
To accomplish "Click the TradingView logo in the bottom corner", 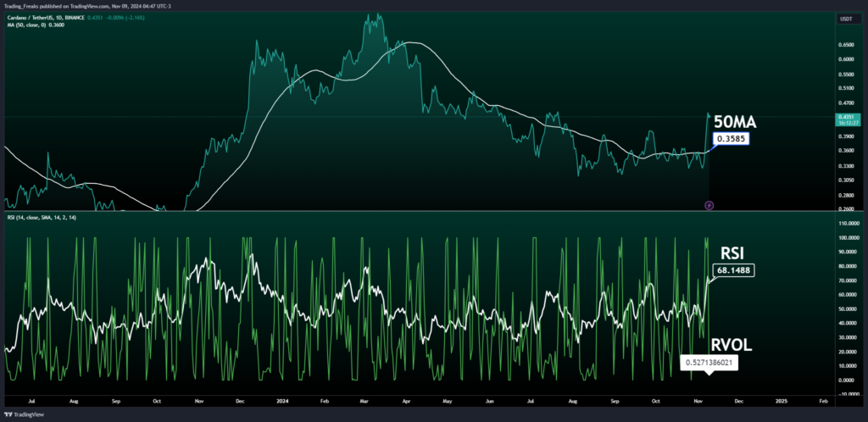I will 24,414.
